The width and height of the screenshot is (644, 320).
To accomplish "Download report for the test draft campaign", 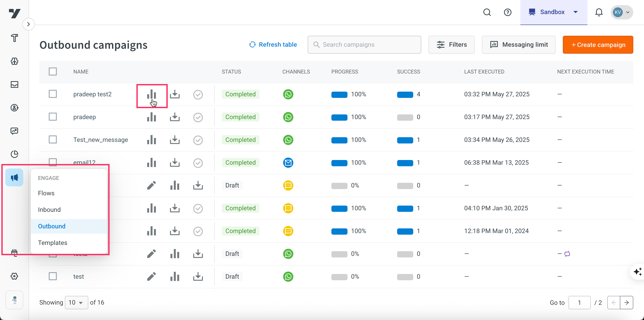I will 198,276.
